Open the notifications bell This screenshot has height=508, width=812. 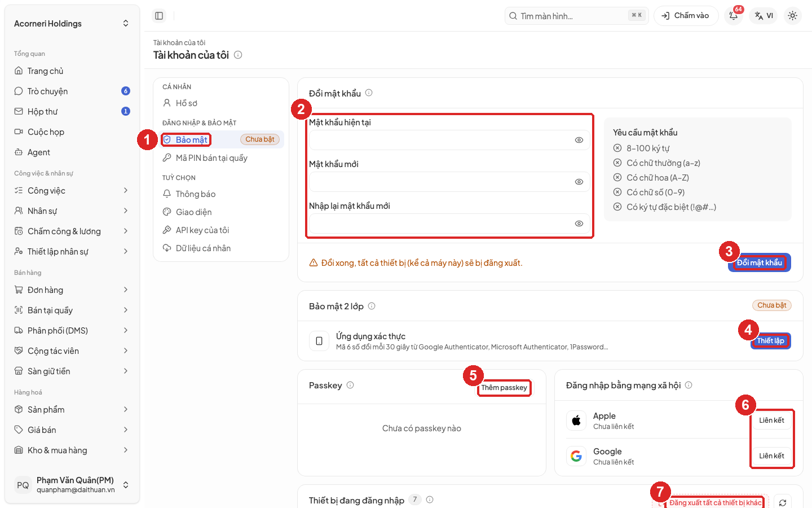click(734, 16)
